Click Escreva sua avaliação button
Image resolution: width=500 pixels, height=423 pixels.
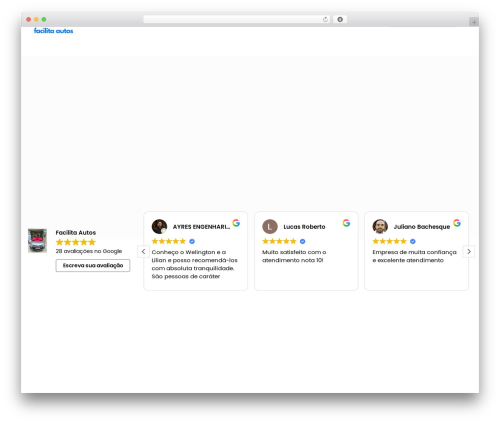[x=93, y=265]
